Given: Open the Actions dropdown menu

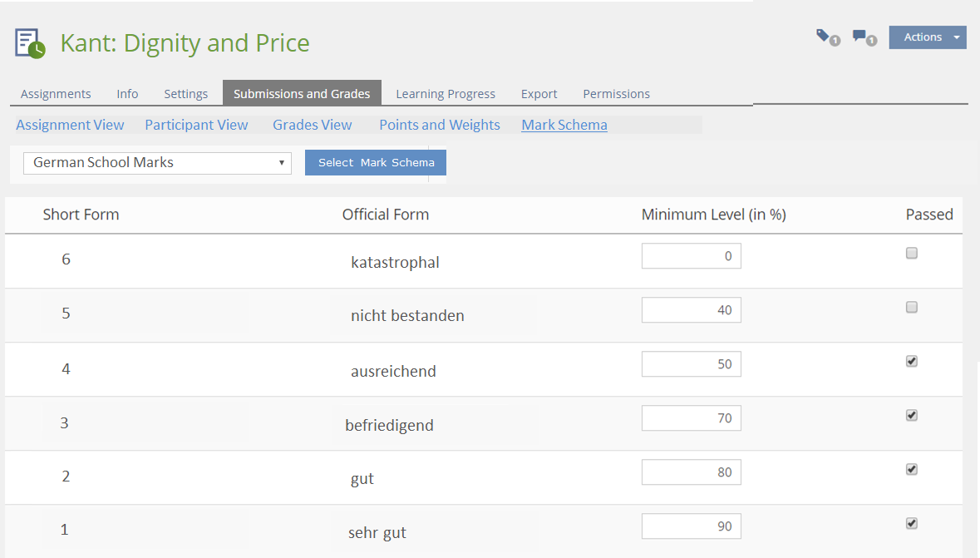Looking at the screenshot, I should (923, 37).
